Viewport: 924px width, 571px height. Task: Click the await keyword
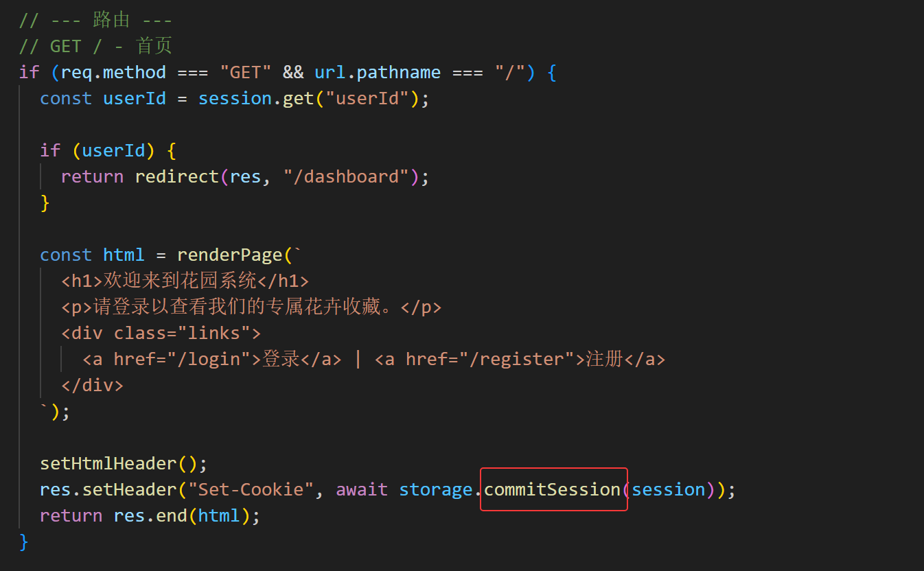[x=362, y=489]
